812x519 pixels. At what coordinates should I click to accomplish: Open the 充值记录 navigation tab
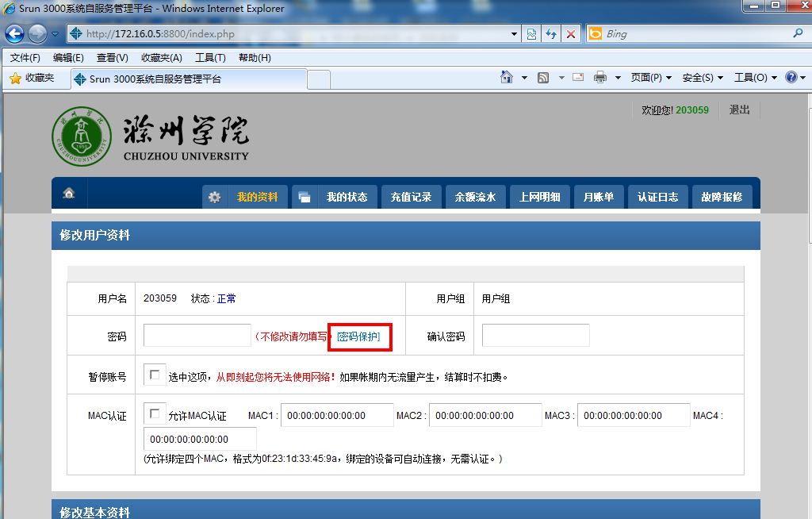pyautogui.click(x=412, y=197)
